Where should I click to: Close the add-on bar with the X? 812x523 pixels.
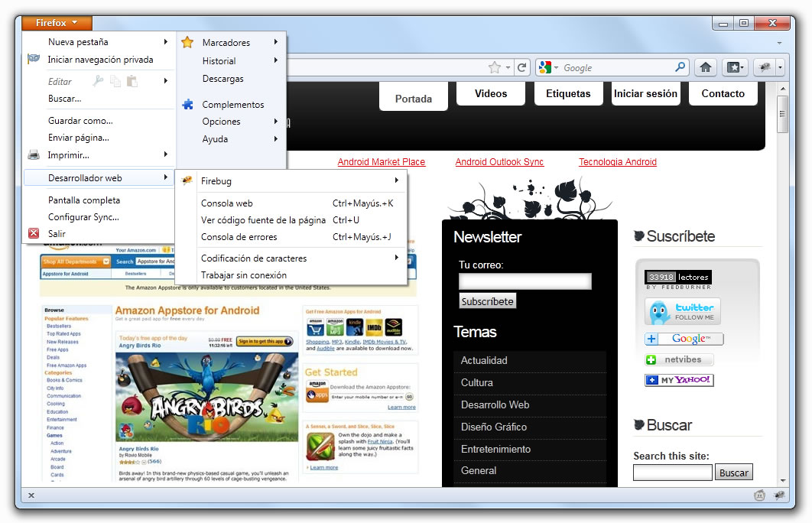click(x=31, y=495)
